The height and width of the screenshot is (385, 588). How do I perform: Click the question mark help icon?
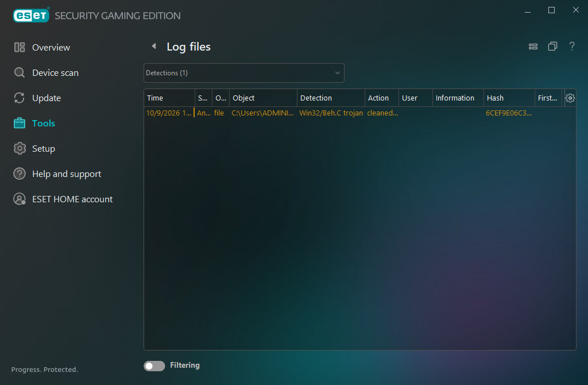pyautogui.click(x=572, y=46)
